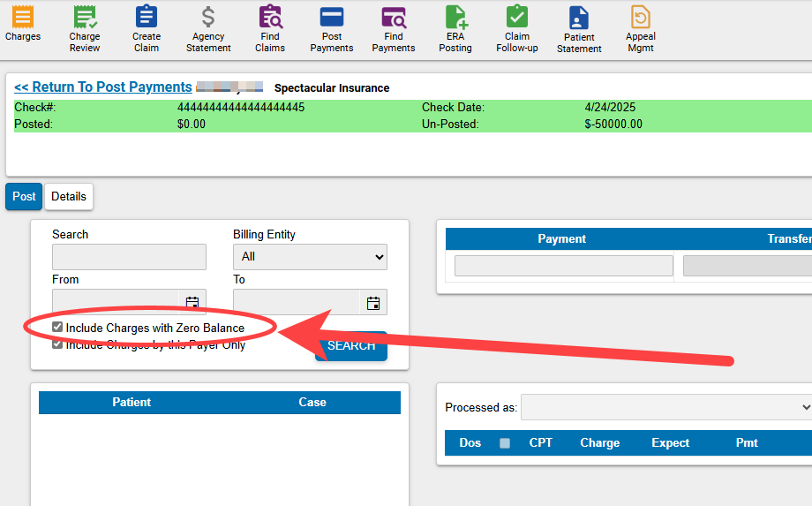Click into the Search text field

[x=129, y=257]
